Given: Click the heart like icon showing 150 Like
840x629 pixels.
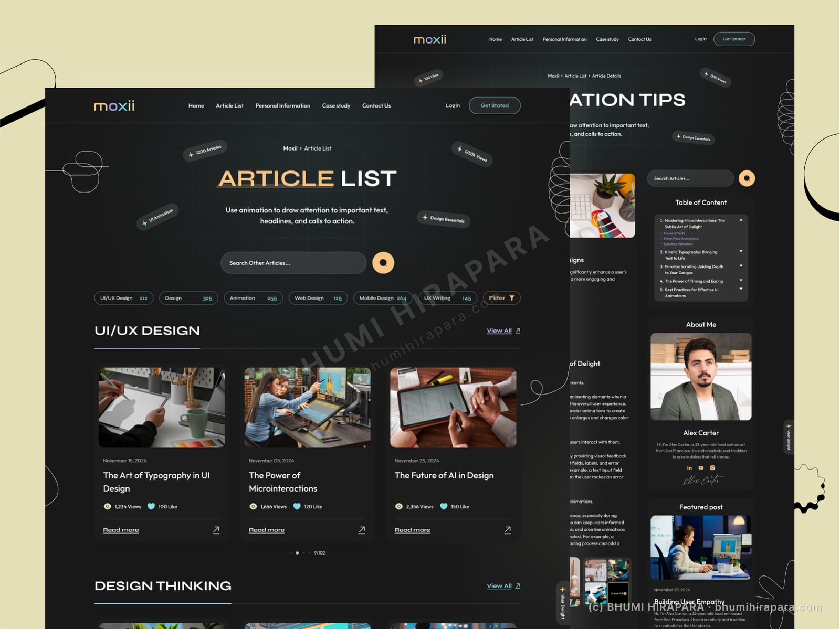Looking at the screenshot, I should [x=444, y=506].
